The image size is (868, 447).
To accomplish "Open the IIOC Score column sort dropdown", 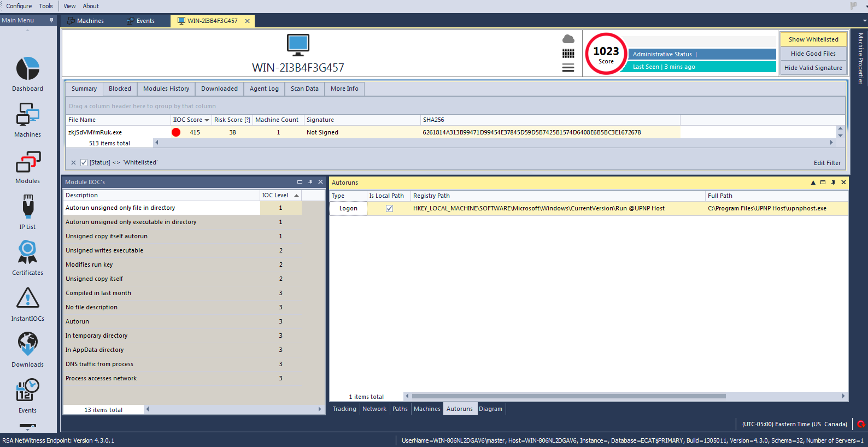I will 207,120.
